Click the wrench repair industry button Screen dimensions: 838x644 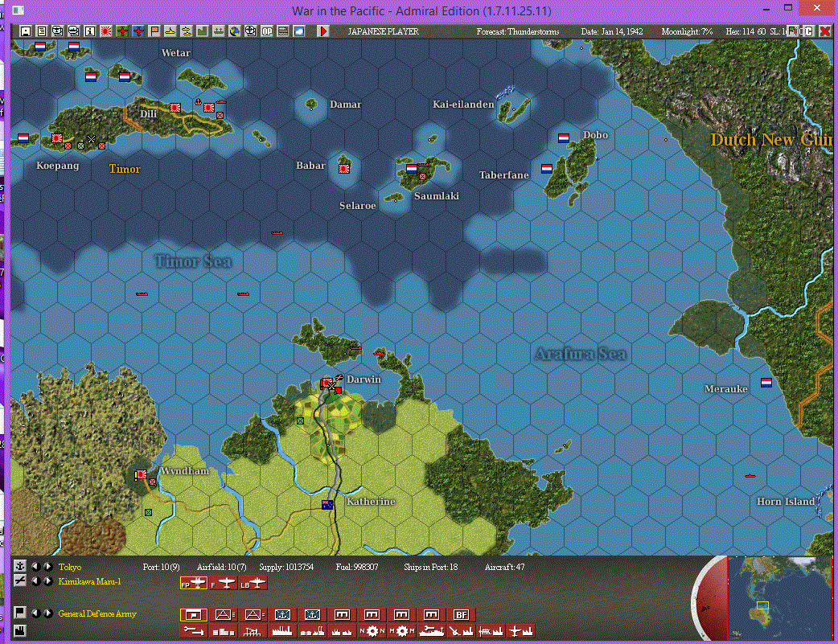(x=194, y=631)
